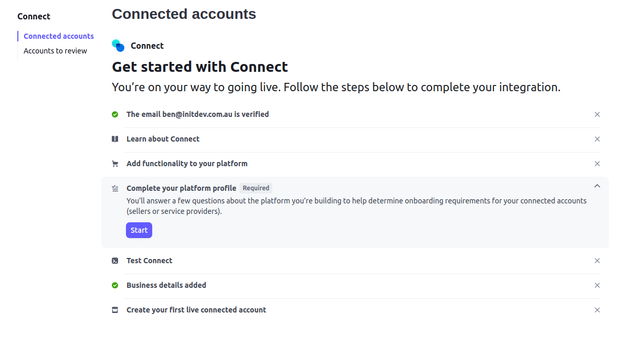
Task: Open the Connected accounts heading link
Action: click(184, 14)
